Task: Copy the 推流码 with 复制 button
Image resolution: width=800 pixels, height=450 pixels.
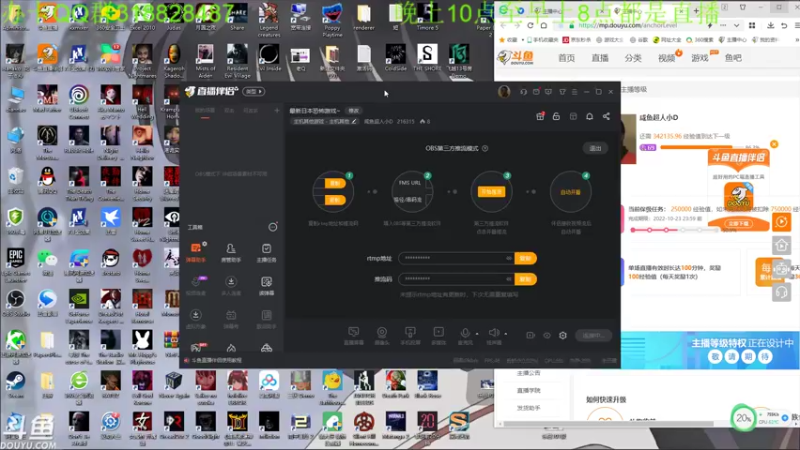Action: [x=526, y=279]
